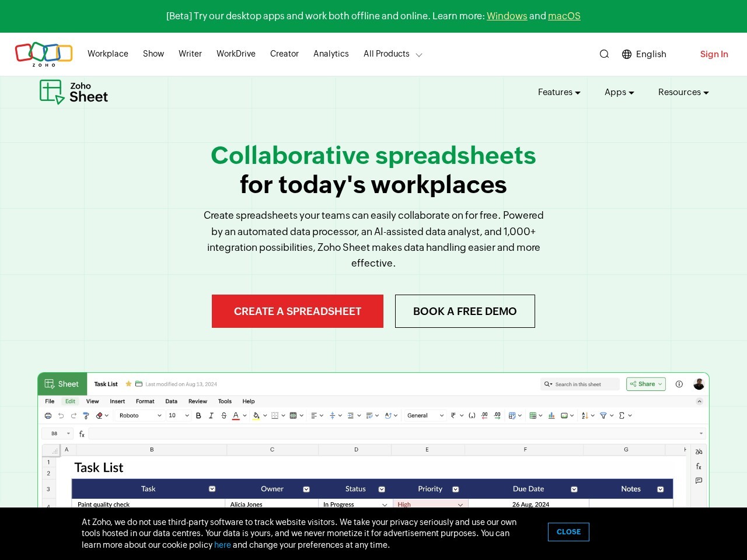The width and height of the screenshot is (747, 560).
Task: Click the comments icon in right side panel
Action: (699, 481)
